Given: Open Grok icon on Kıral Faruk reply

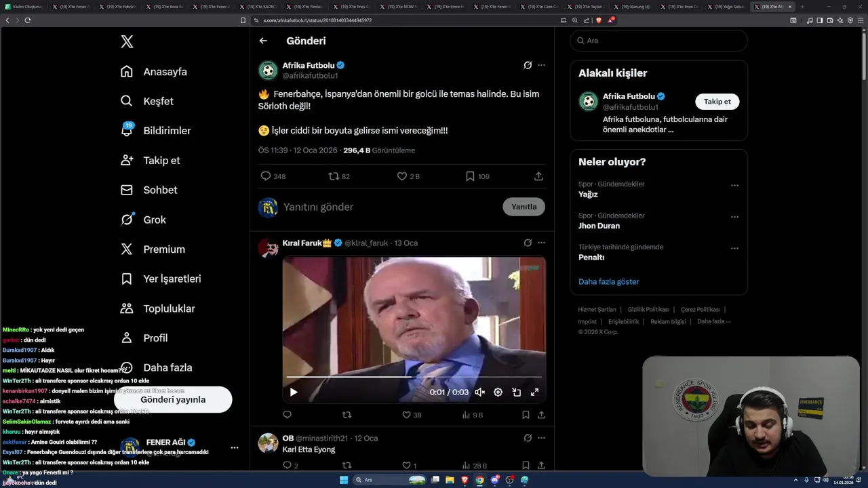Looking at the screenshot, I should pos(528,243).
